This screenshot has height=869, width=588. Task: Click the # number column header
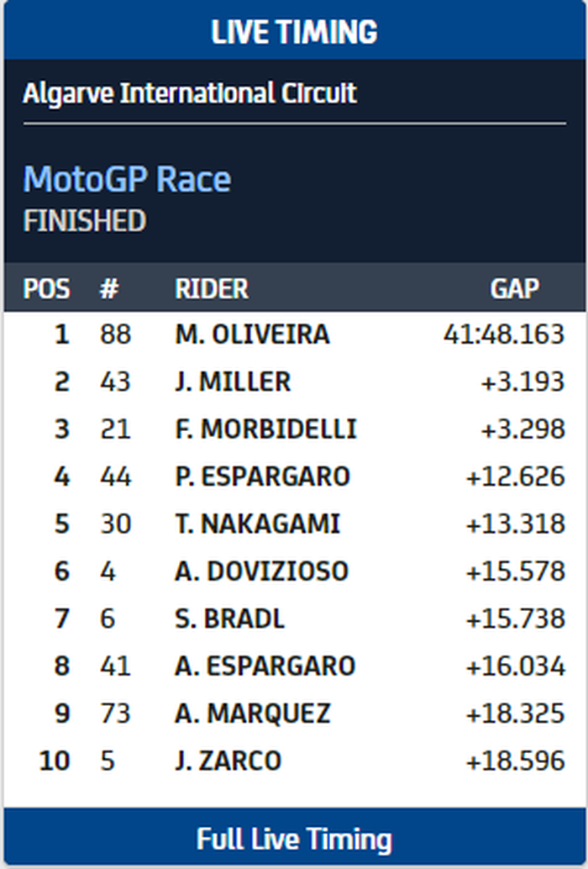pos(109,288)
